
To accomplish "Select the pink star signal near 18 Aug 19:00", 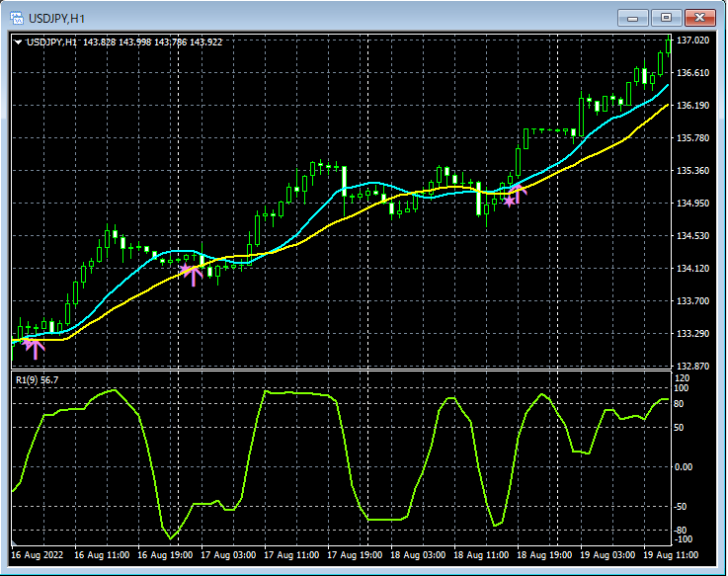I will point(510,201).
